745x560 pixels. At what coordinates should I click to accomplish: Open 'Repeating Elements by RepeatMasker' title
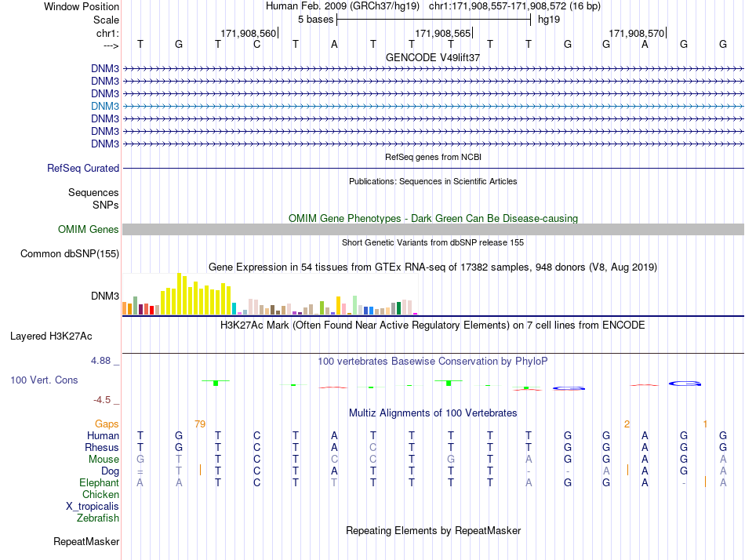click(x=433, y=530)
